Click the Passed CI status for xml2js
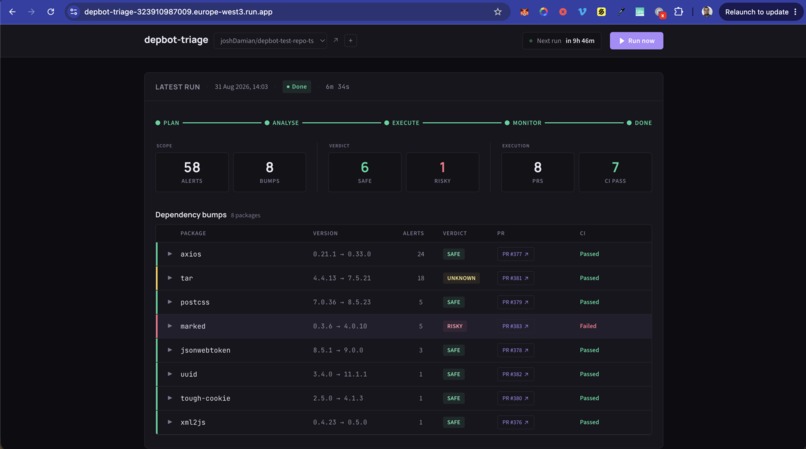Viewport: 806px width, 449px height. point(589,422)
